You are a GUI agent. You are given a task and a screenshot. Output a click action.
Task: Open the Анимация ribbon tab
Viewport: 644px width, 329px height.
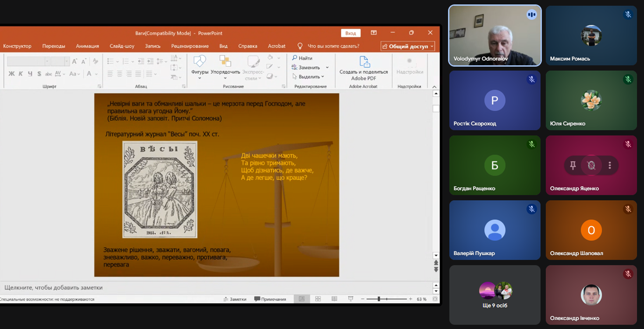point(87,46)
